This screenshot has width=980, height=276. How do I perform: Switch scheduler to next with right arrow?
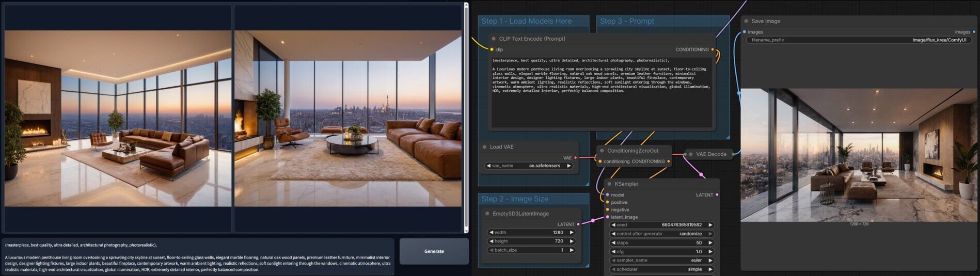pos(710,269)
